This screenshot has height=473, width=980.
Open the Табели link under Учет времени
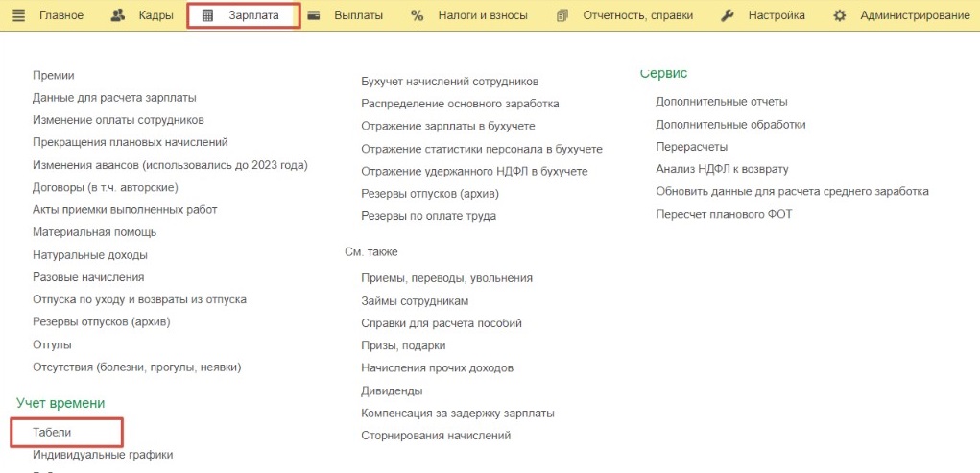click(52, 433)
